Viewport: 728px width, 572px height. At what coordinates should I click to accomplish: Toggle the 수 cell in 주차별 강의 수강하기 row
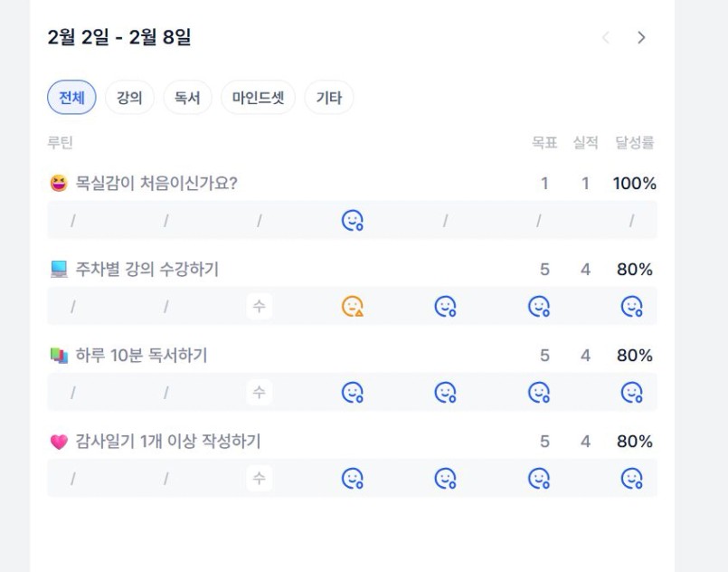(x=259, y=307)
